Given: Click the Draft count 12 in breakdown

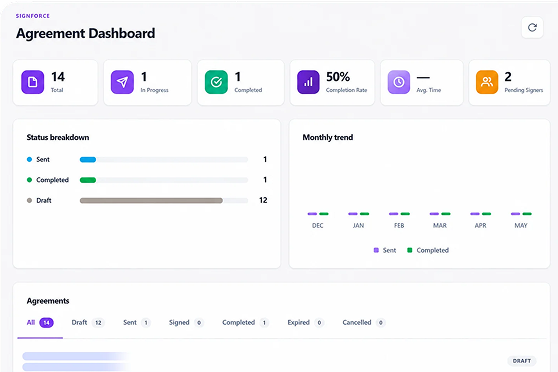Looking at the screenshot, I should [263, 200].
